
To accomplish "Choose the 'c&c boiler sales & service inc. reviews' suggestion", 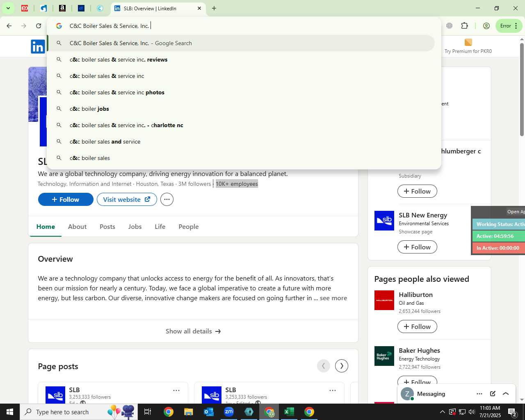I will tap(241, 59).
